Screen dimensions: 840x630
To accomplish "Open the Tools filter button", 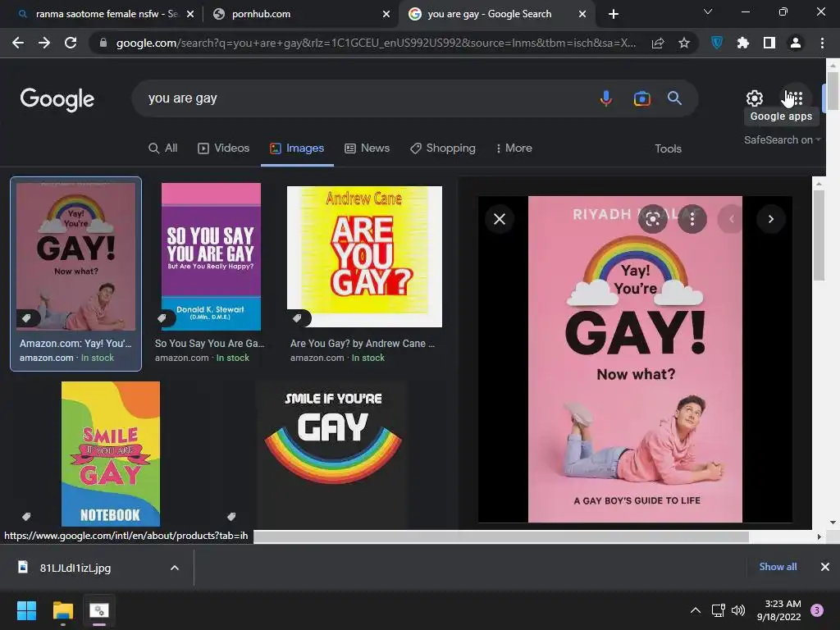I will pyautogui.click(x=668, y=149).
